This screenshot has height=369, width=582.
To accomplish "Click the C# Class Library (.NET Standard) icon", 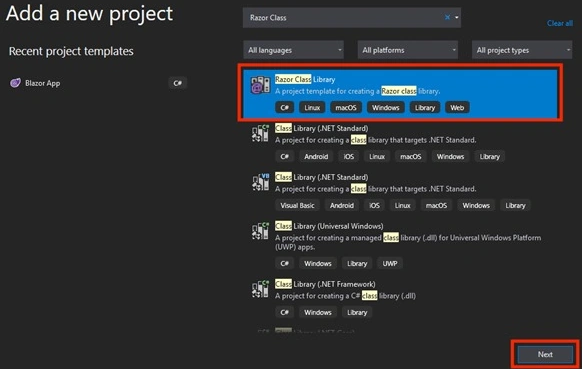I will point(260,134).
